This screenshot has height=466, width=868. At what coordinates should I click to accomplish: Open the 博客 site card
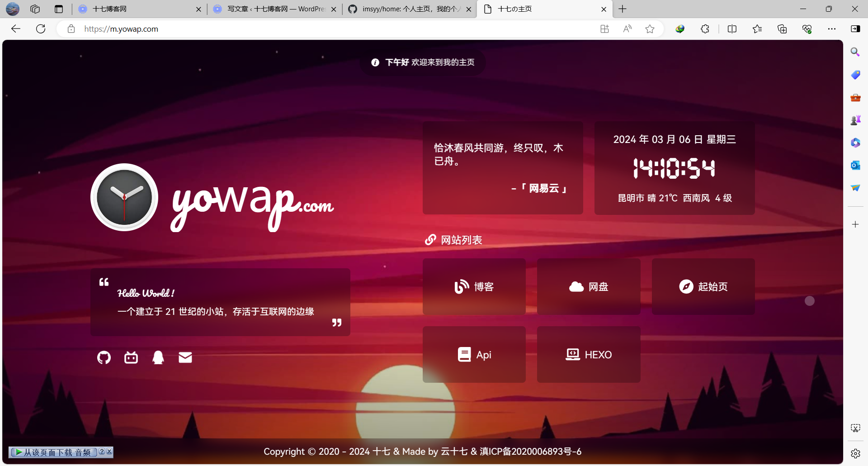point(474,286)
